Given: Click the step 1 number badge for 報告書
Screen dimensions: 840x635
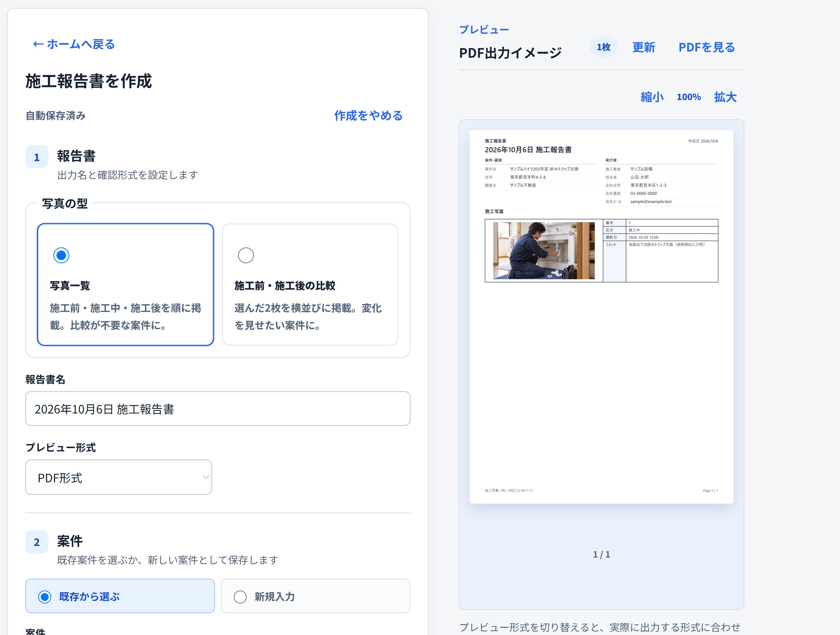Looking at the screenshot, I should coord(37,157).
